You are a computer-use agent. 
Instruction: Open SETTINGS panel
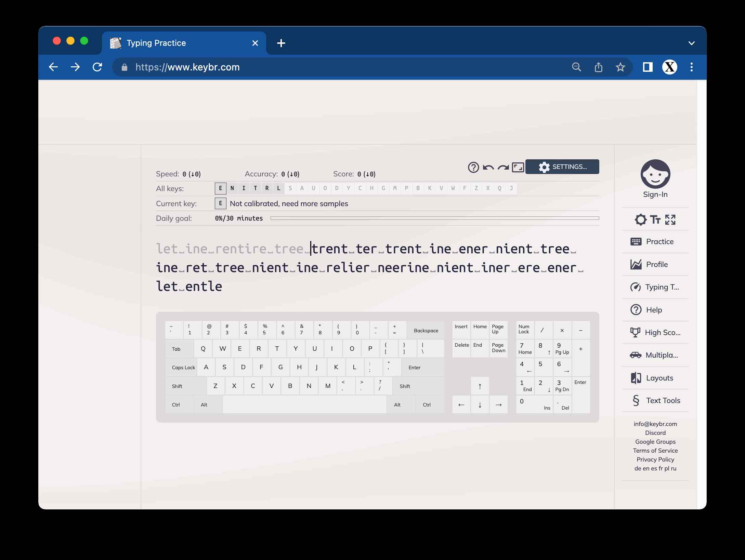[x=562, y=166]
